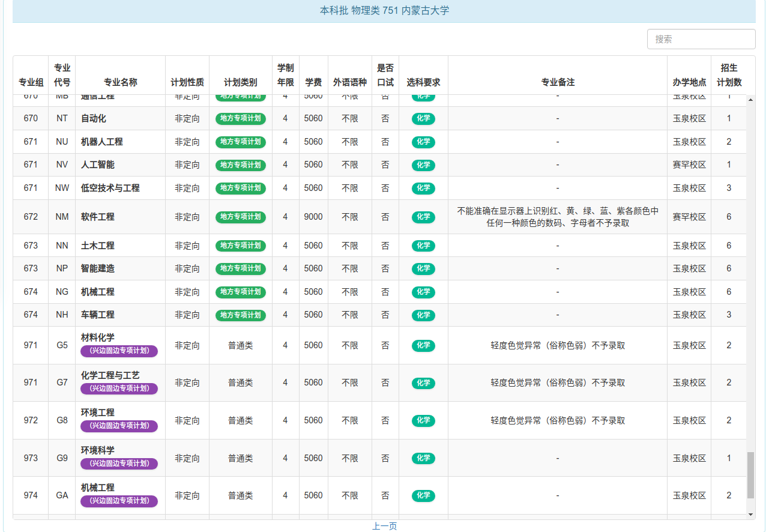Screen dimensions: 766x532
Task: Click the 9000 tuition cell for 软件工程
Action: (x=313, y=217)
